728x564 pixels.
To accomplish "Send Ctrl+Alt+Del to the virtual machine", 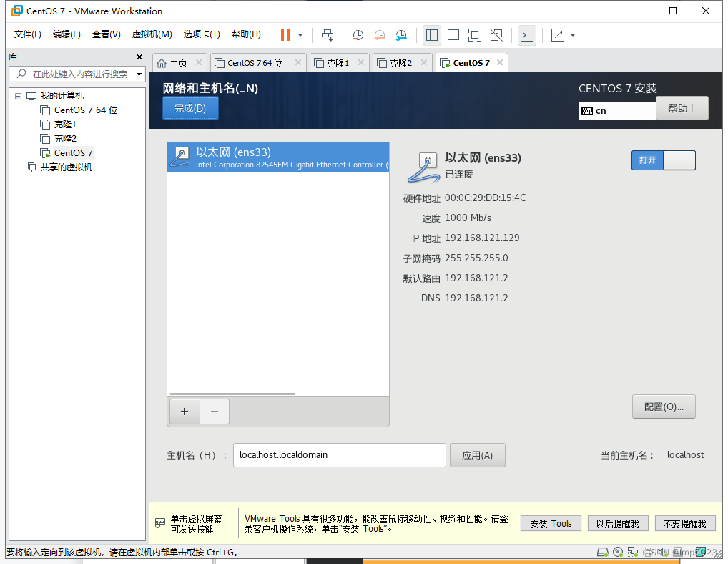I will click(x=328, y=35).
